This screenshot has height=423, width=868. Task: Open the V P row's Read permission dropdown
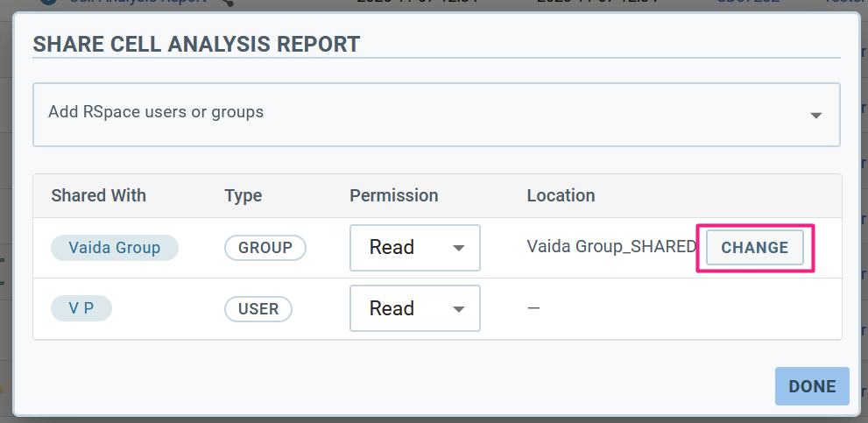point(414,308)
